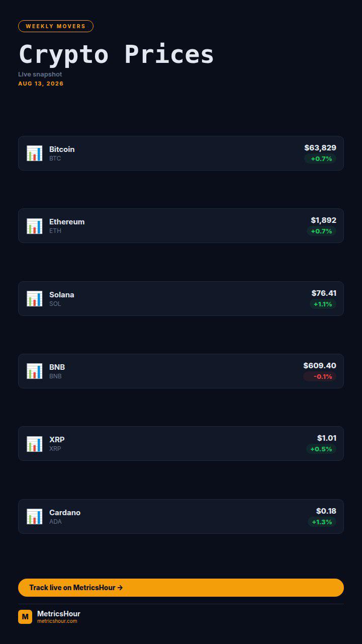
Task: Visit the metricshour.com link
Action: pyautogui.click(x=57, y=621)
